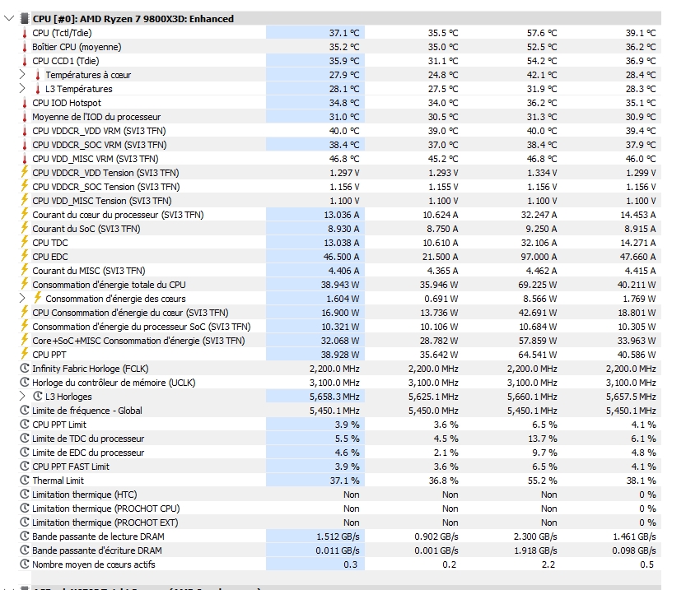Image resolution: width=700 pixels, height=590 pixels.
Task: Click thermometer icon beside CPU CCD1 (Tdie)
Action: coord(25,61)
